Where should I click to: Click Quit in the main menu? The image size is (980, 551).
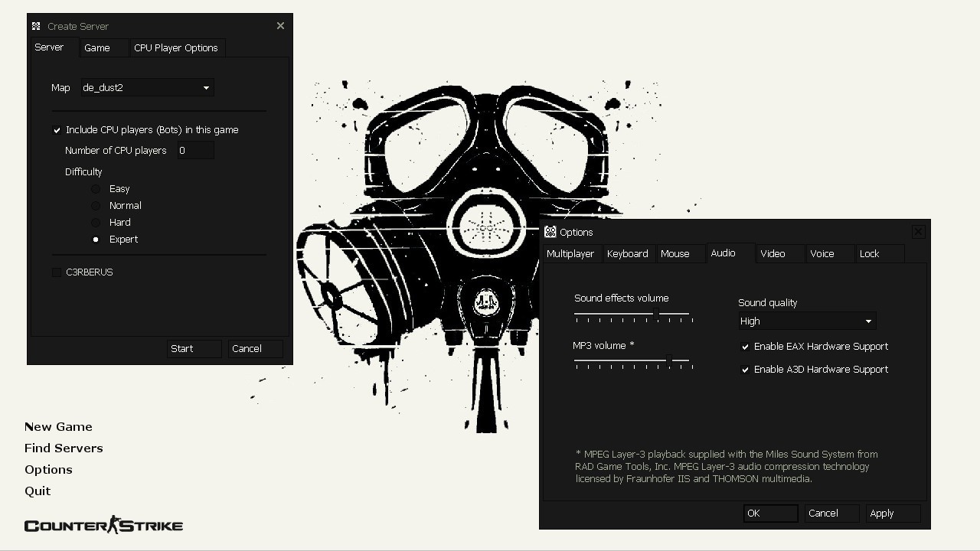(x=38, y=491)
